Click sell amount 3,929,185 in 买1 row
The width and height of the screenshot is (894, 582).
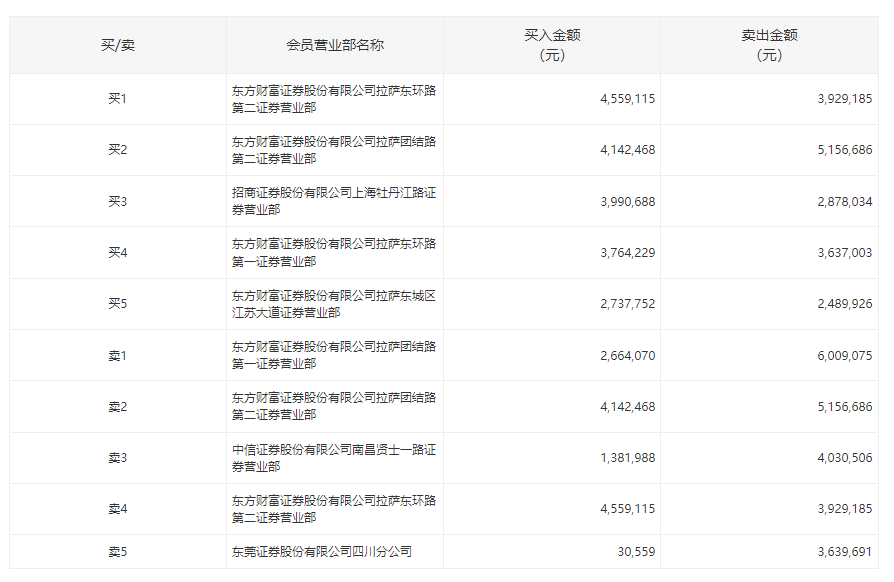[845, 99]
